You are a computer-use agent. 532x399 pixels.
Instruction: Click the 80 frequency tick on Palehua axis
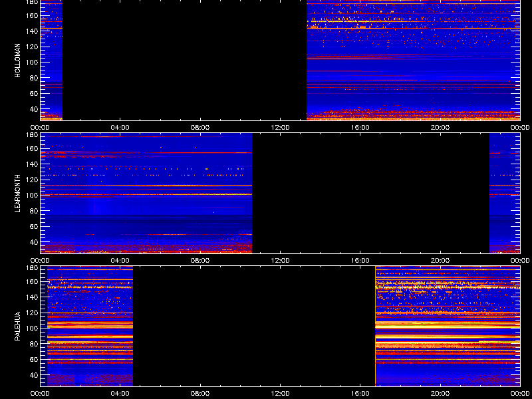[x=34, y=344]
